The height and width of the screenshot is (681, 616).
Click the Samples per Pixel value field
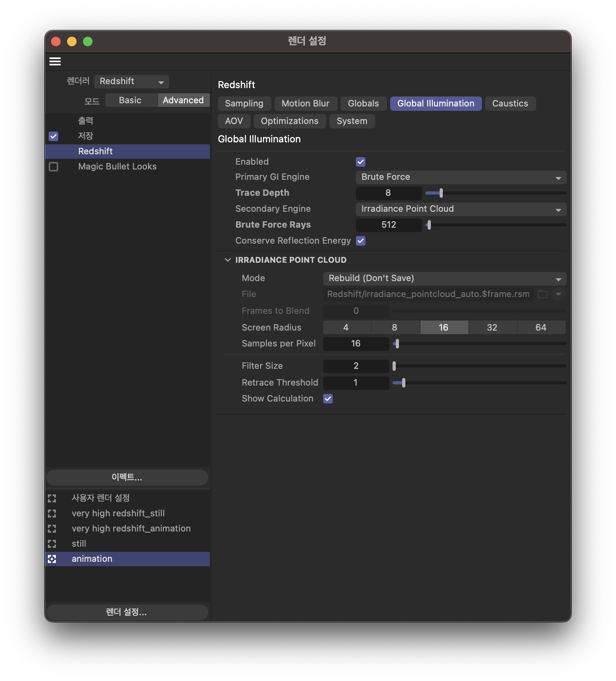click(x=356, y=344)
